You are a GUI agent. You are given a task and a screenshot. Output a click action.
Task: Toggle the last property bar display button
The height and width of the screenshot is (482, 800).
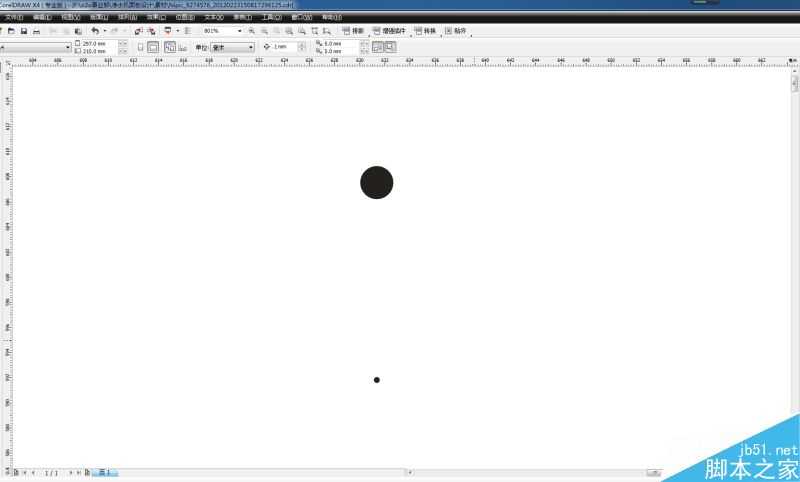pyautogui.click(x=390, y=47)
